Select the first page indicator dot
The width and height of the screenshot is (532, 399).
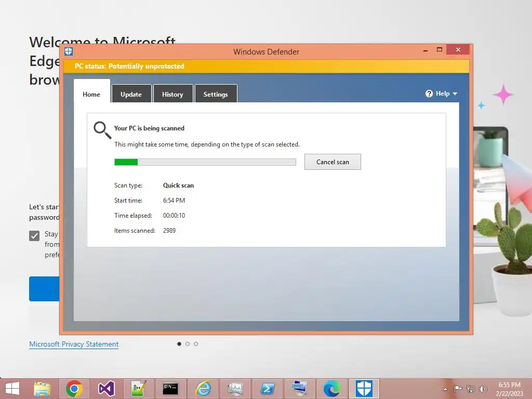[179, 344]
